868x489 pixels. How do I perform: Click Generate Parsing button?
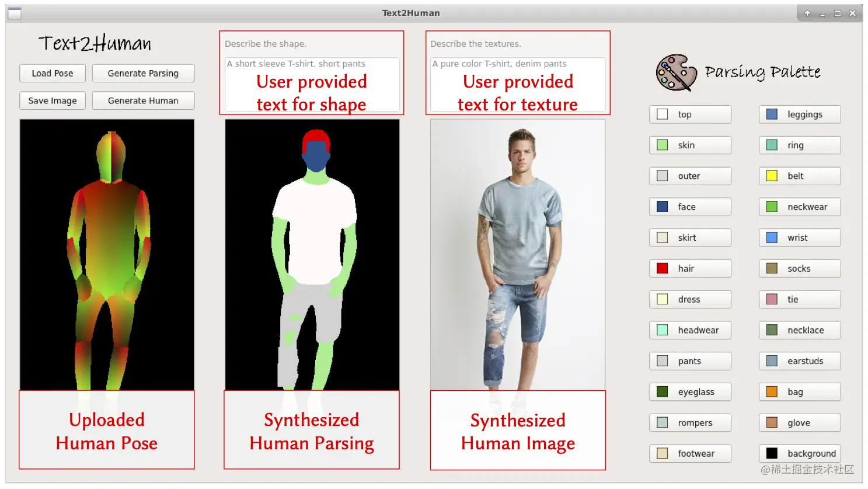[143, 73]
